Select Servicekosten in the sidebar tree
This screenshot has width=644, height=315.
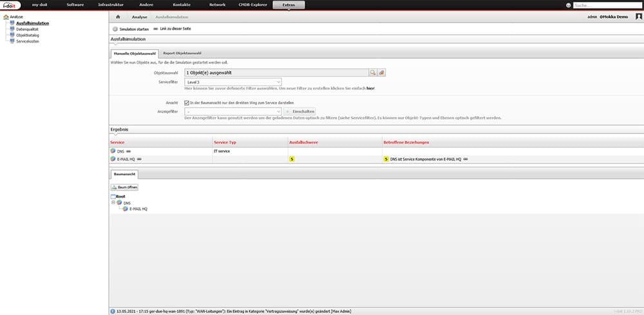coord(28,41)
